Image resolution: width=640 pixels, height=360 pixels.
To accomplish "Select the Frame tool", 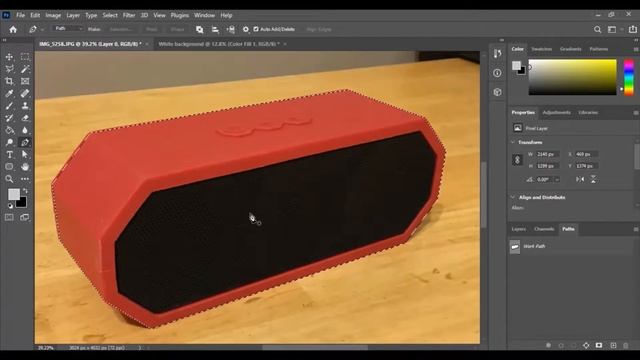I will point(25,81).
